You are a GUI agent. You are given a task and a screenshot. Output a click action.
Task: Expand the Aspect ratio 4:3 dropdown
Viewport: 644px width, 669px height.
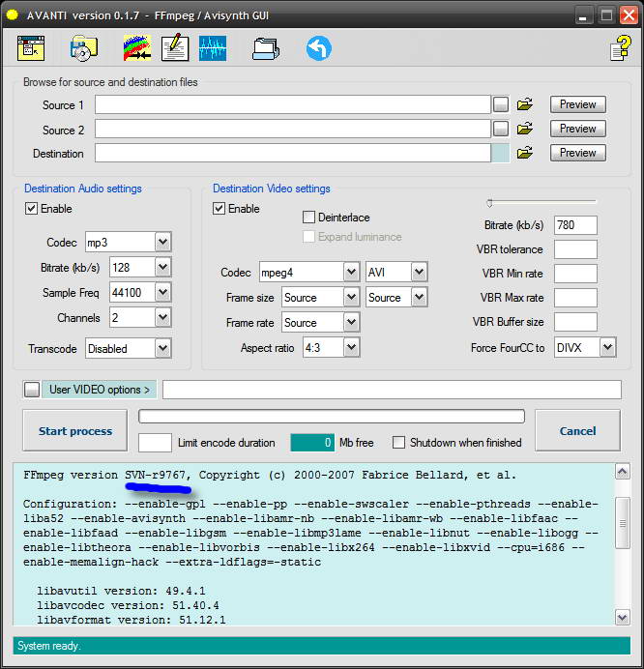(350, 347)
